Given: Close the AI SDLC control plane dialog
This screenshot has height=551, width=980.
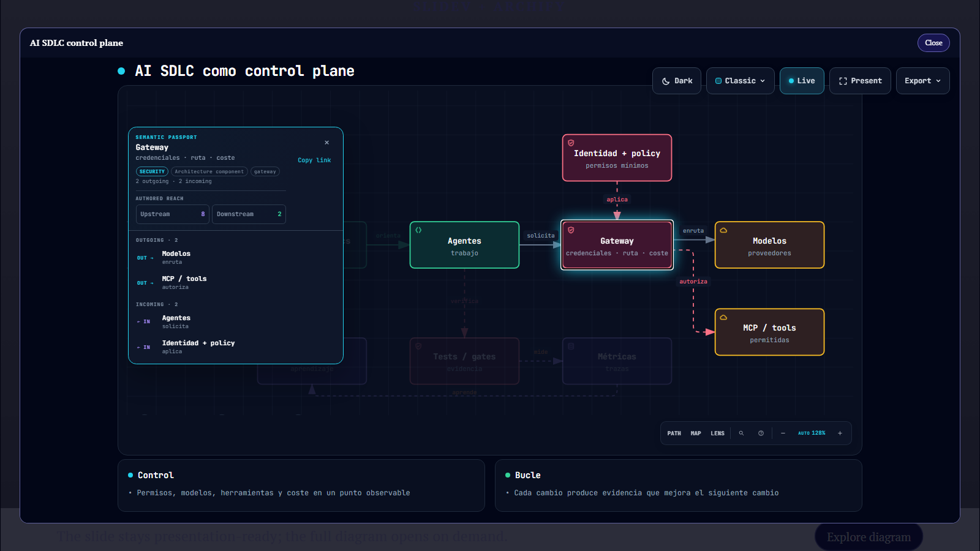Looking at the screenshot, I should (x=933, y=43).
